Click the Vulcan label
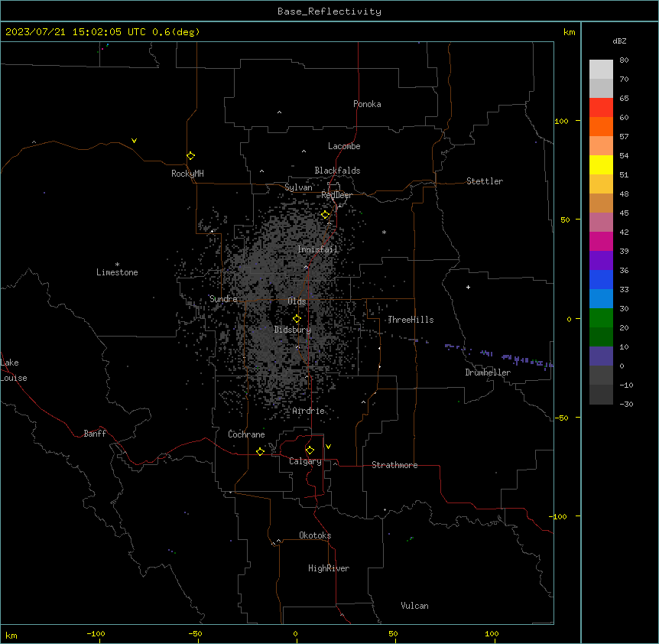The width and height of the screenshot is (659, 644). pos(414,606)
